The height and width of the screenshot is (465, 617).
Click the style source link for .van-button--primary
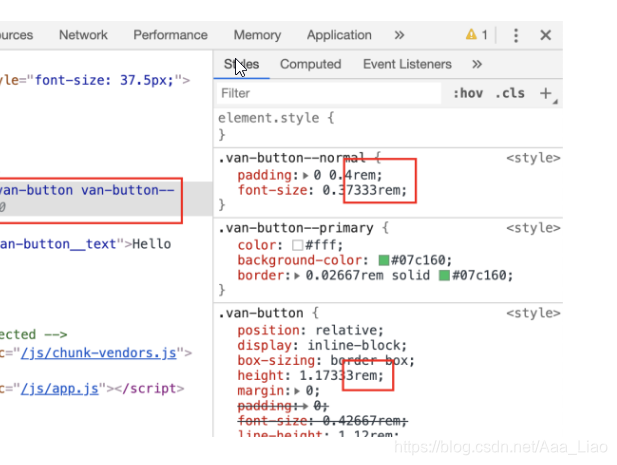[533, 228]
